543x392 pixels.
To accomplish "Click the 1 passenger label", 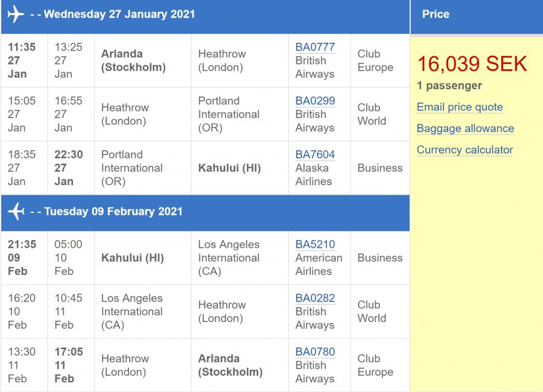I will 449,86.
